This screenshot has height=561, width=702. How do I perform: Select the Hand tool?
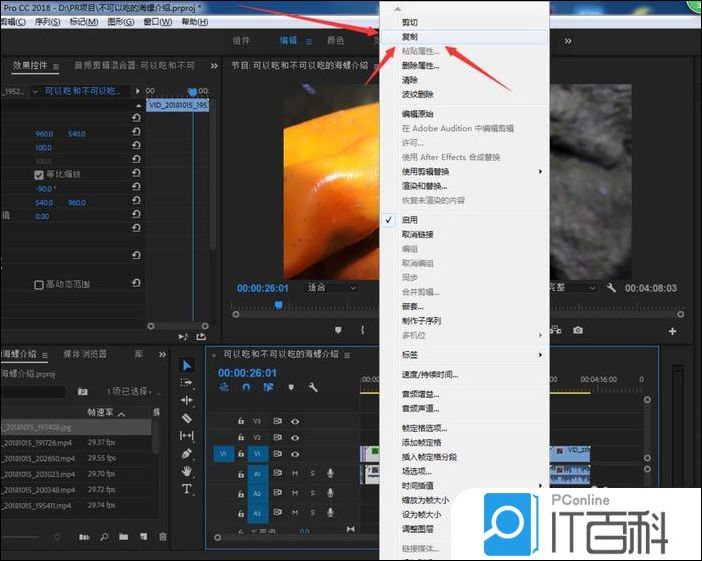pyautogui.click(x=187, y=471)
